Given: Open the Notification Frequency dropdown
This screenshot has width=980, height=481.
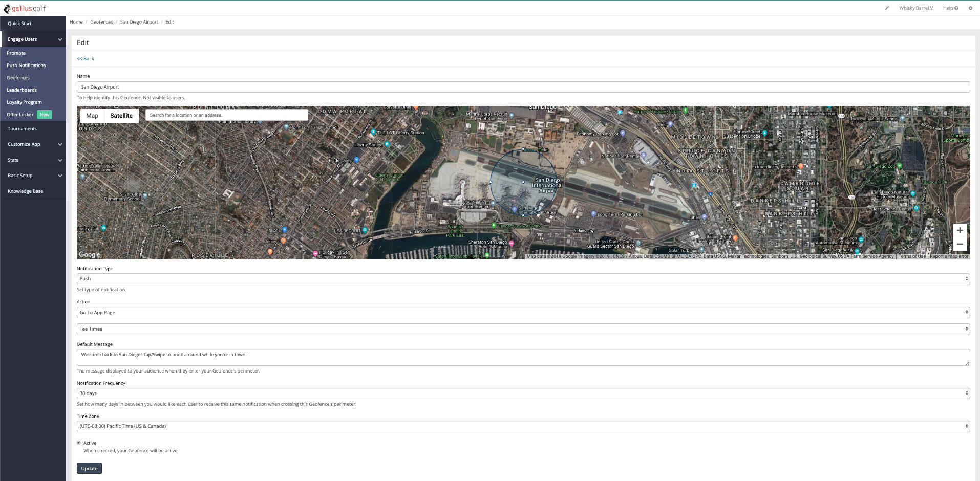Looking at the screenshot, I should coord(523,393).
